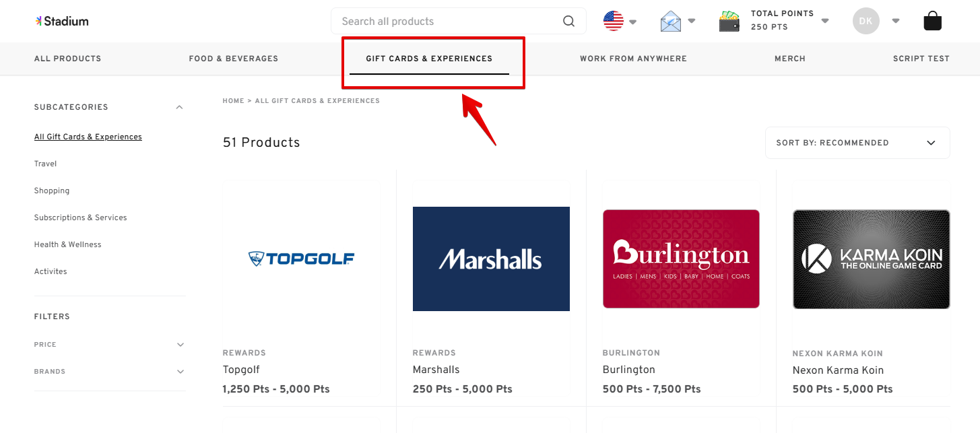Click the 1,250 Pts - 5,000 Pts price
Viewport: 980px width, 433px height.
pos(276,389)
